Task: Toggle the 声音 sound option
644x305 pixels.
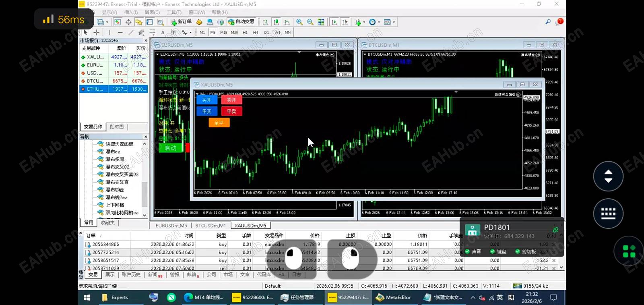Action: [473, 251]
